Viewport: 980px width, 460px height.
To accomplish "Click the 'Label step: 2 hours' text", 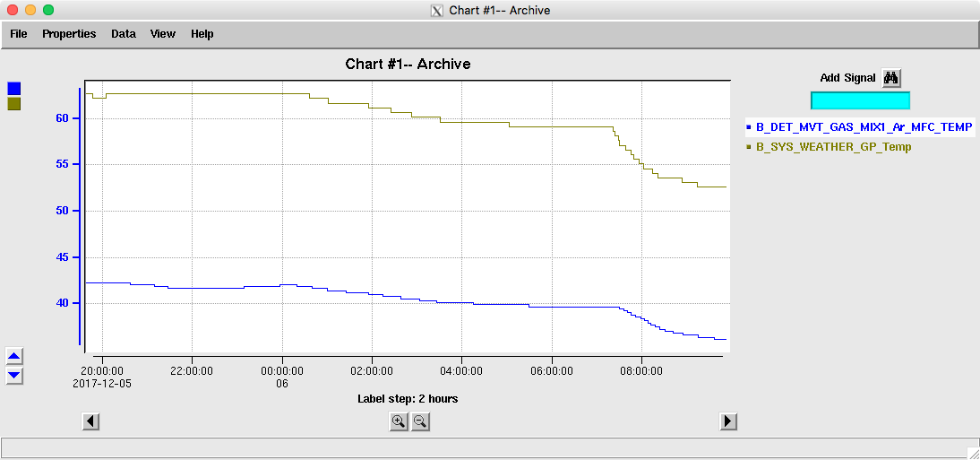I will coord(408,399).
